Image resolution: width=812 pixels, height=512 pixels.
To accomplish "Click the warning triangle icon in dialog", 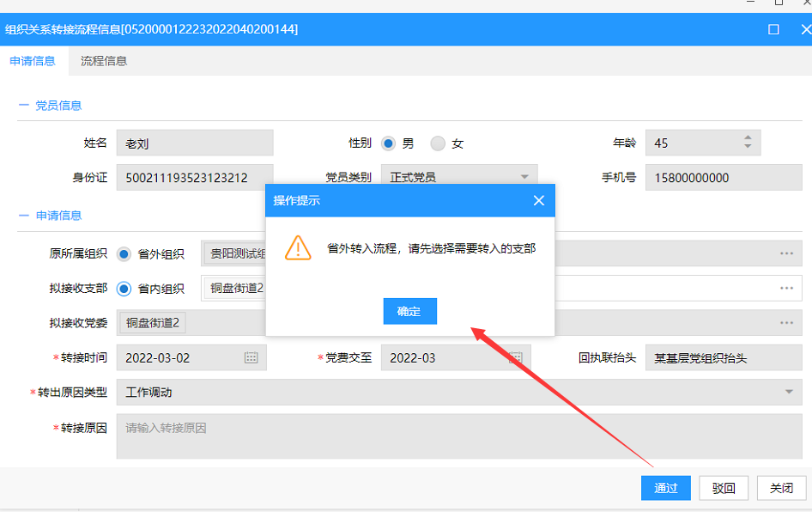I will pos(298,247).
